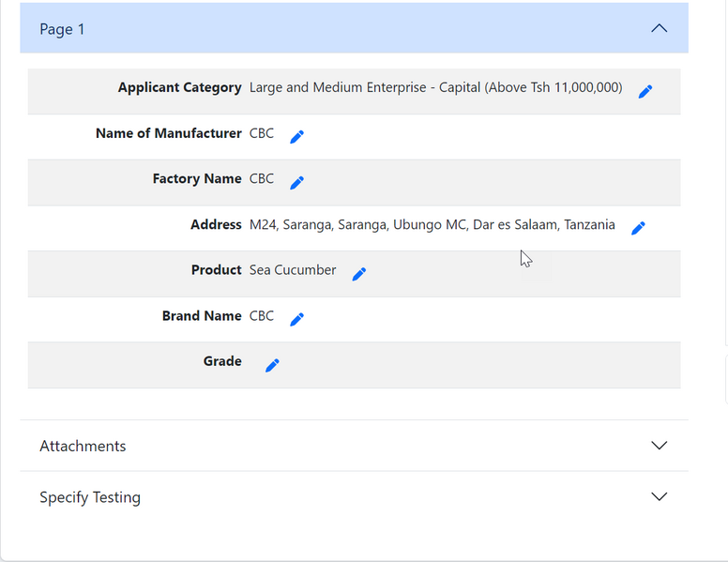Click the edit pencil for Grade
This screenshot has height=562, width=728.
[x=273, y=365]
